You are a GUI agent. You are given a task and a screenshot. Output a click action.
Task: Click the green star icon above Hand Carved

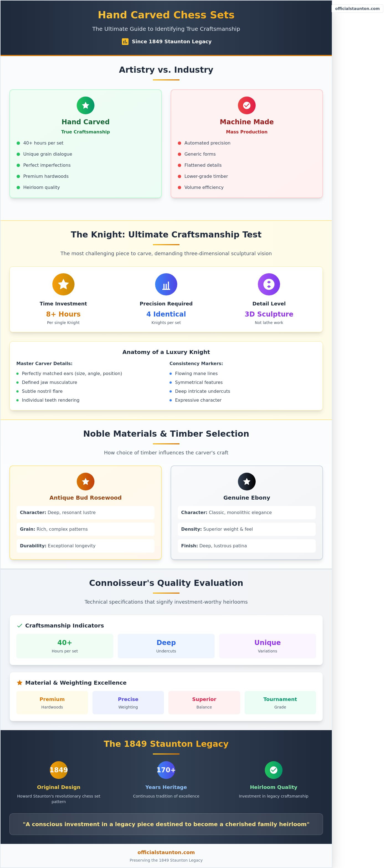coord(86,105)
